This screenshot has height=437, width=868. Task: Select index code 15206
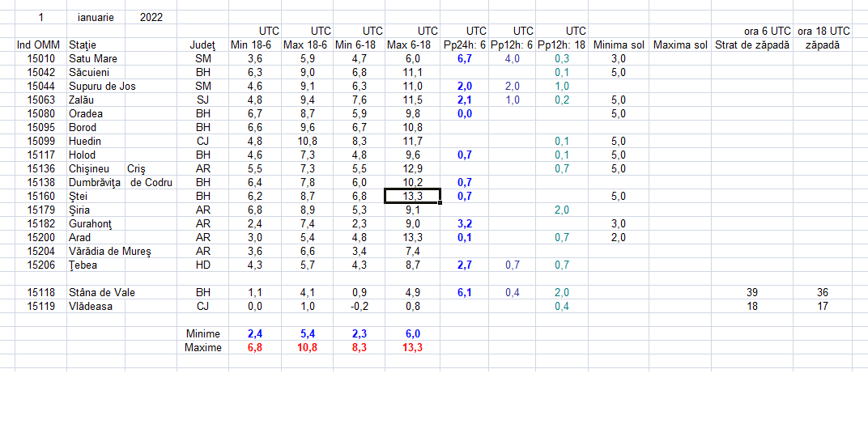click(40, 265)
